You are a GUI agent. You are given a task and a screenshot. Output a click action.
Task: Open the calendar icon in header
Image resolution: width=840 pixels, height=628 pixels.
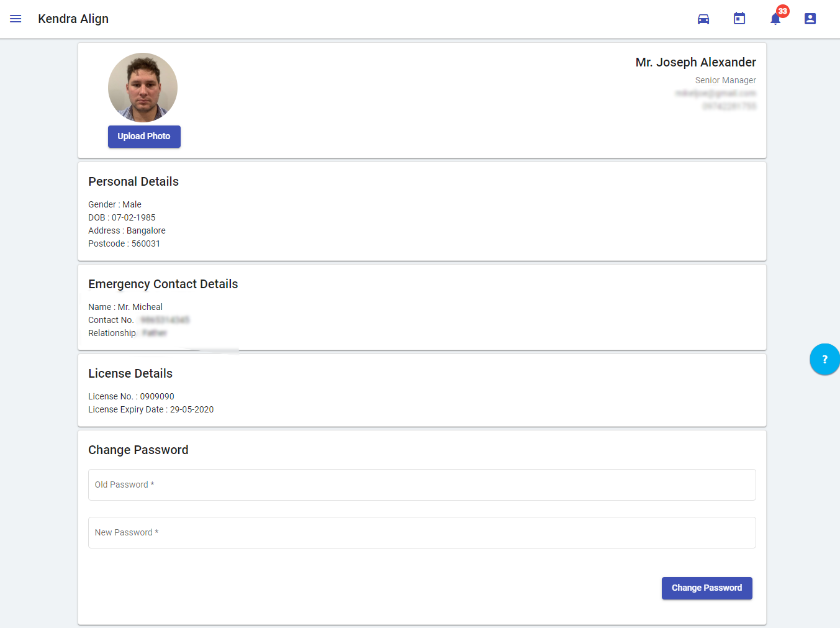coord(739,19)
